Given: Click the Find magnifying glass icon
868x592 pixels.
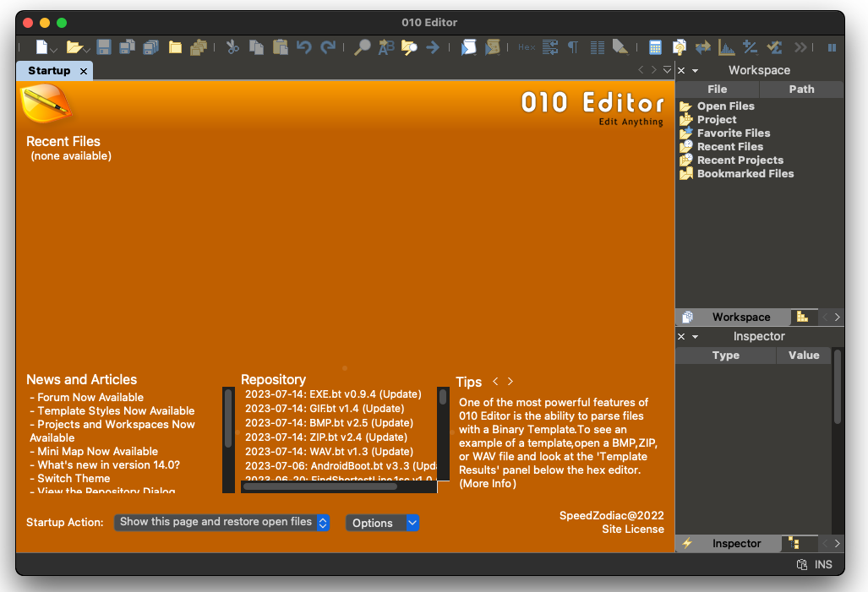Looking at the screenshot, I should 362,47.
